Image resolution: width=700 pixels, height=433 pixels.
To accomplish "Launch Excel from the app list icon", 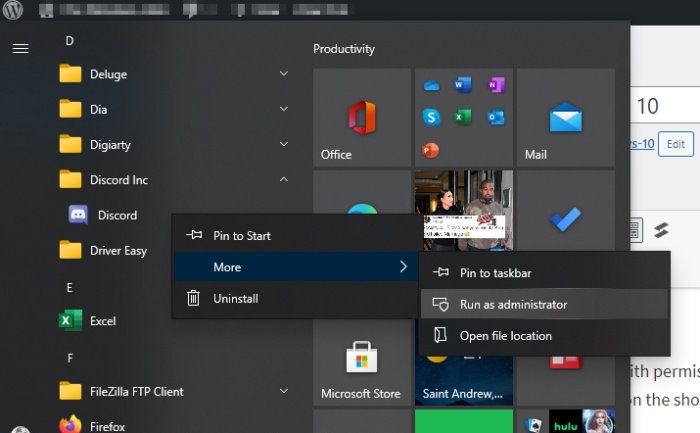I will pyautogui.click(x=70, y=321).
